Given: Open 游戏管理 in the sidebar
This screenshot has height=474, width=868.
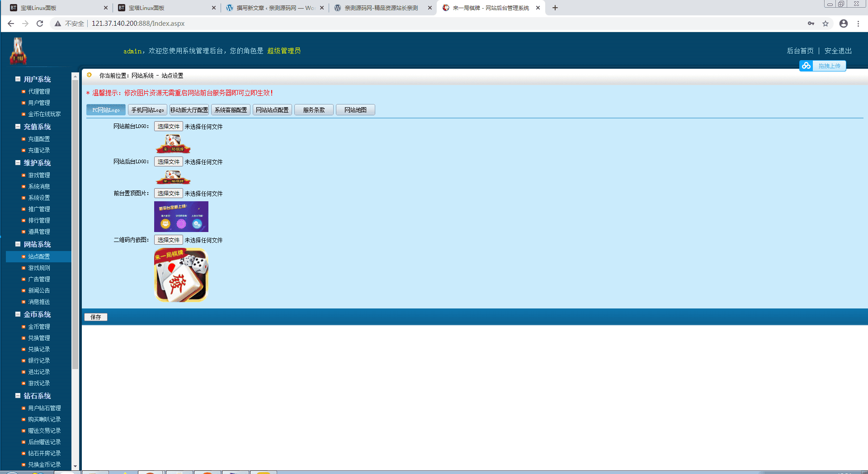Looking at the screenshot, I should [x=39, y=175].
